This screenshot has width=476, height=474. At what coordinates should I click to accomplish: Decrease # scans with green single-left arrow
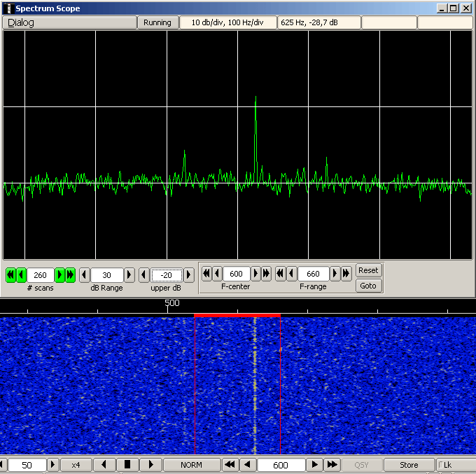(x=21, y=275)
